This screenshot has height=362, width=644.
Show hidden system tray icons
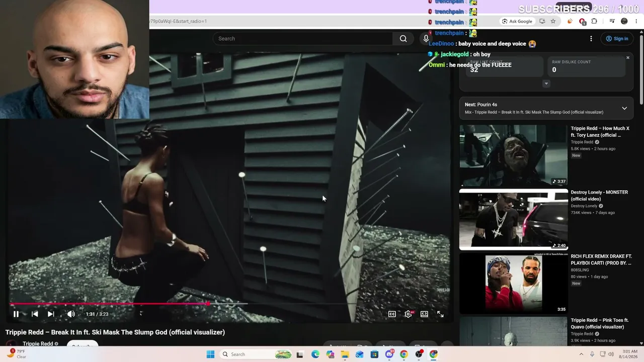click(582, 354)
